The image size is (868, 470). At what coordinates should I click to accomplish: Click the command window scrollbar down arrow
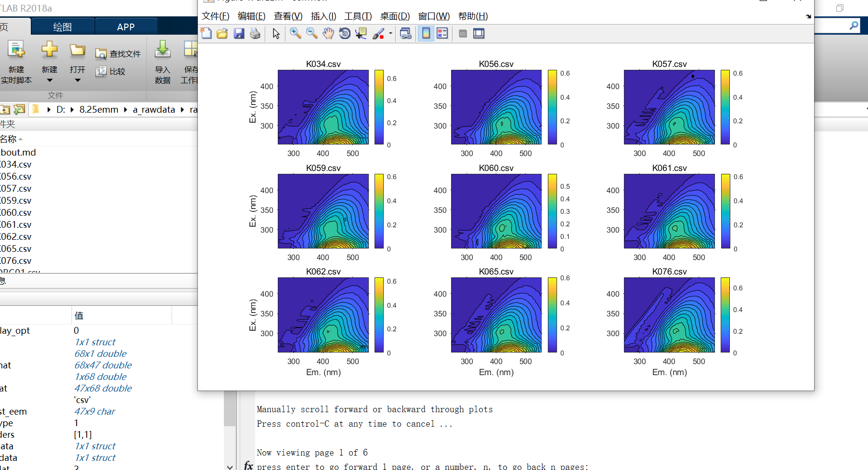click(x=230, y=466)
